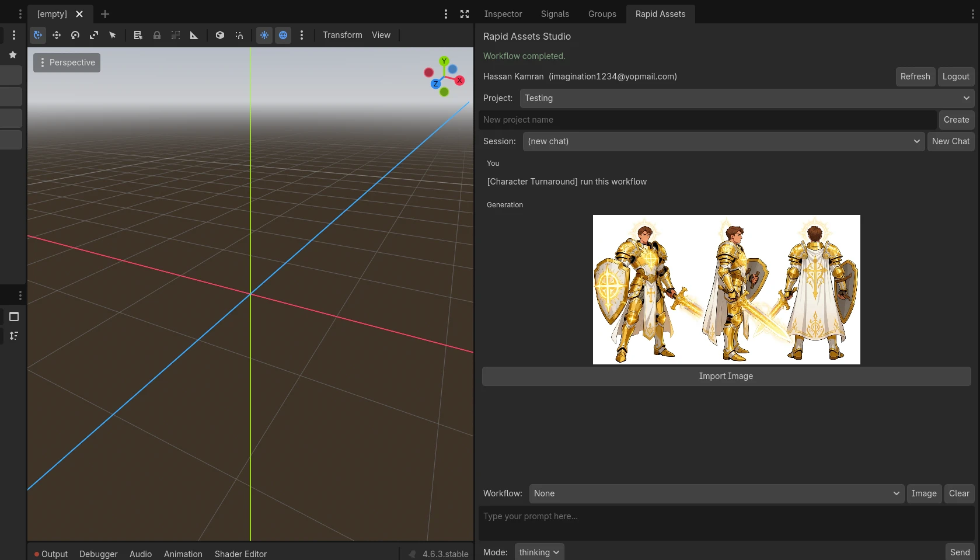The width and height of the screenshot is (980, 560).
Task: Open the left toolbar options dots
Action: point(14,35)
